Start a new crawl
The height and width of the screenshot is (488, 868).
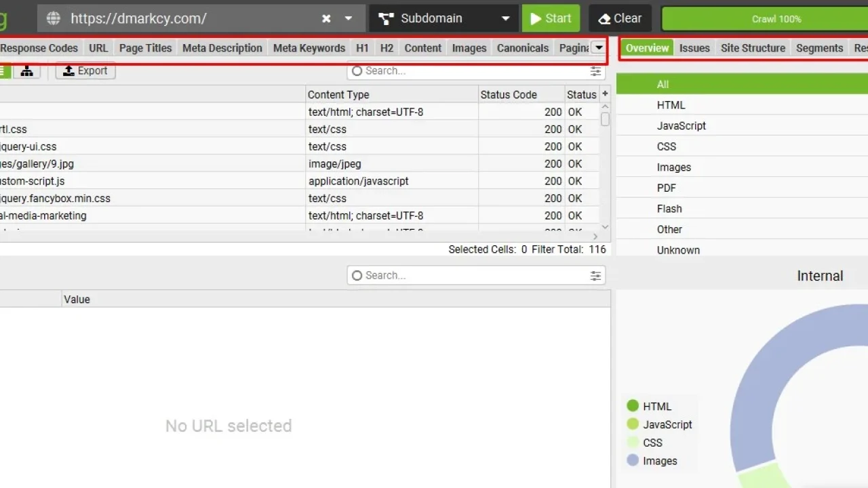pyautogui.click(x=551, y=18)
